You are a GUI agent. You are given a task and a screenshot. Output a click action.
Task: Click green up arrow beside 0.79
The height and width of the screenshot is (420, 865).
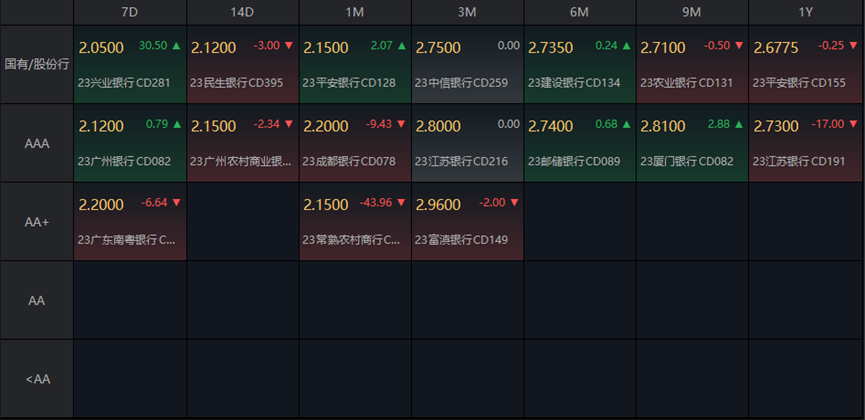click(x=177, y=124)
